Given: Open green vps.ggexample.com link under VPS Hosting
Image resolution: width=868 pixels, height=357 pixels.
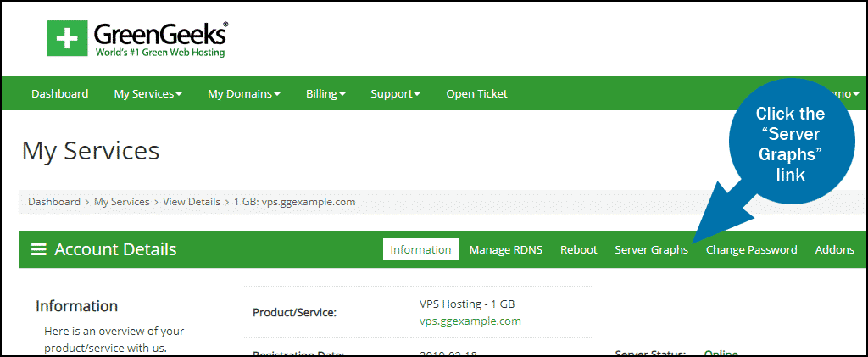Looking at the screenshot, I should [x=470, y=321].
